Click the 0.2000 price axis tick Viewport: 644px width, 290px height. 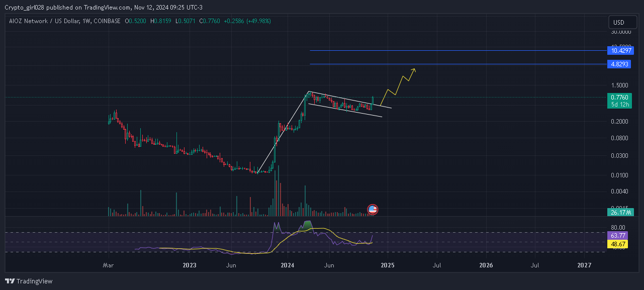point(620,122)
